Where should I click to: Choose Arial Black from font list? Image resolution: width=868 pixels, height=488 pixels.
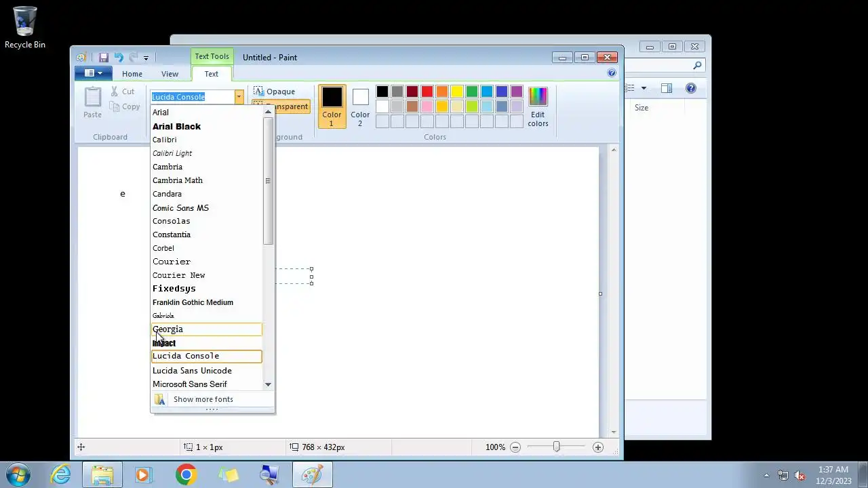[207, 126]
